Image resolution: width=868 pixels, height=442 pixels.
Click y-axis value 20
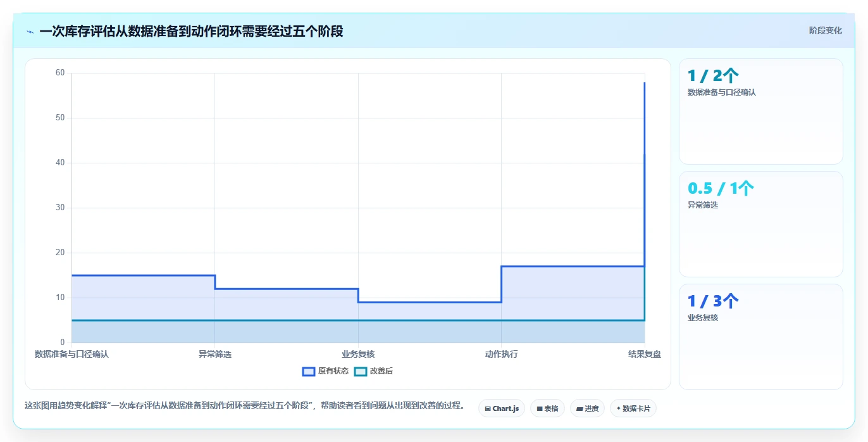tap(60, 253)
